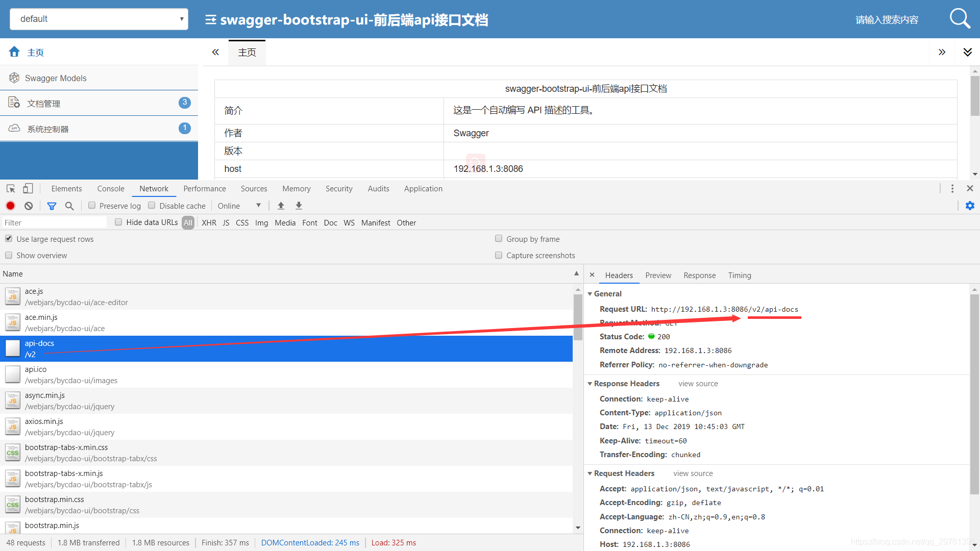Click the double-right arrow tab scroll icon
Viewport: 980px width, 551px height.
tap(942, 52)
